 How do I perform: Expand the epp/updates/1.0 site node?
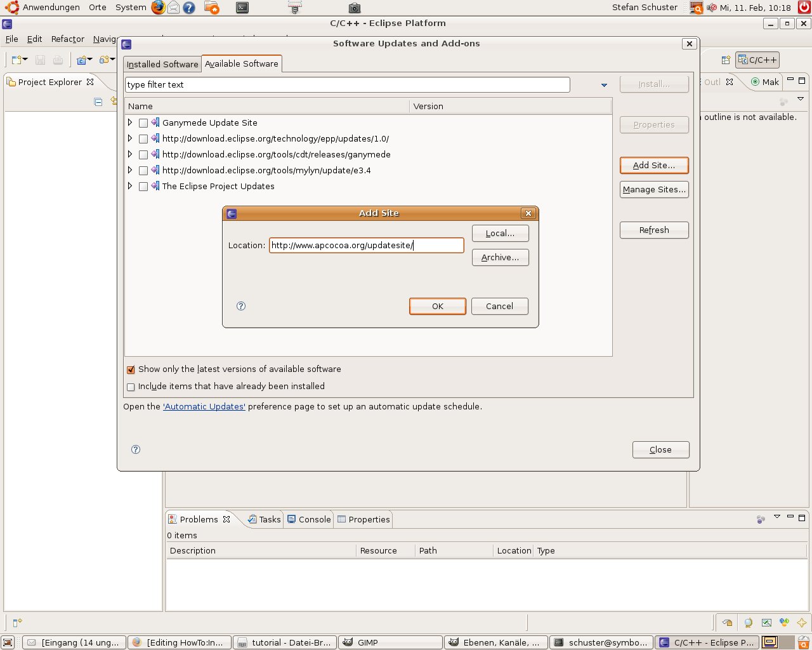[130, 138]
